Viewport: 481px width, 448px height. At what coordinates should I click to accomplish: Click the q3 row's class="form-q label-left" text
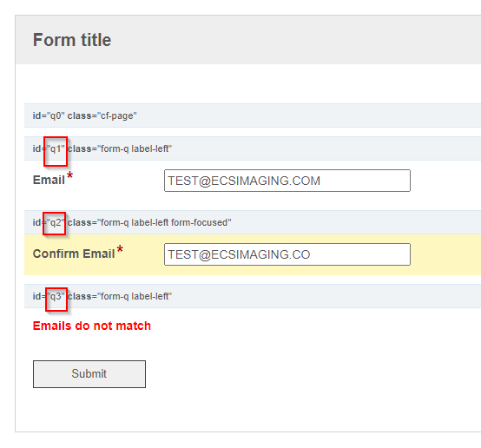click(120, 296)
